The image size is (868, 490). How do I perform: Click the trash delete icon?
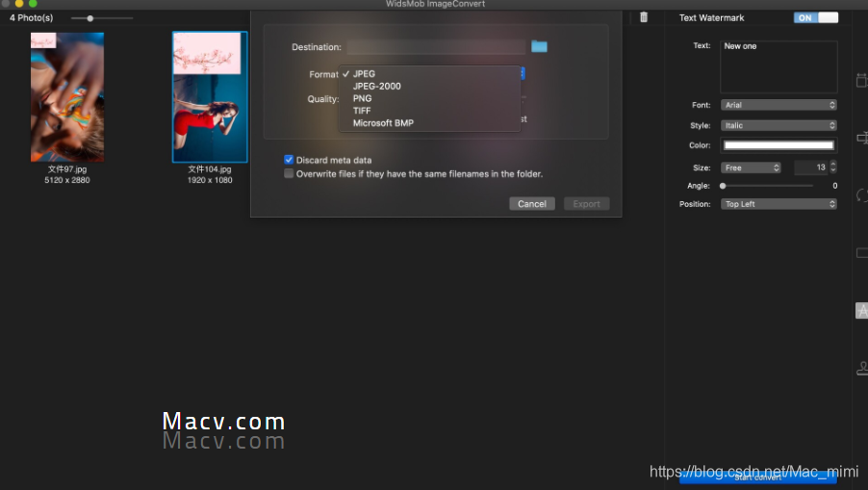coord(643,17)
